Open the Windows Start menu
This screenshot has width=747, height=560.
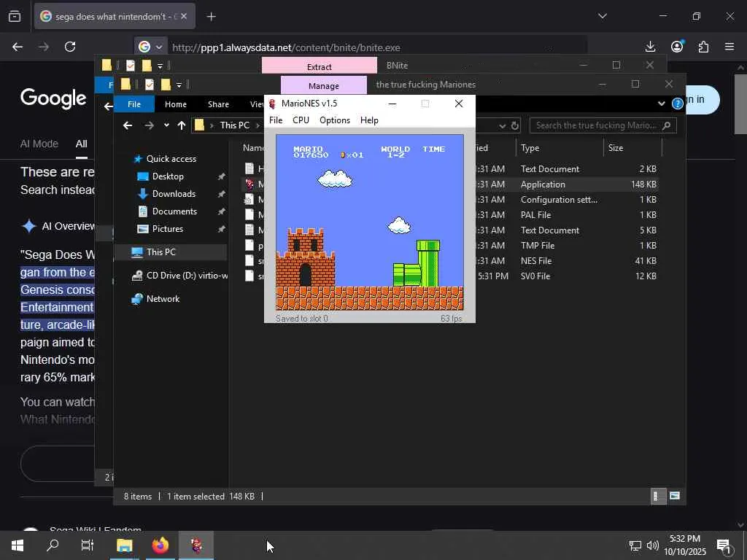[18, 545]
